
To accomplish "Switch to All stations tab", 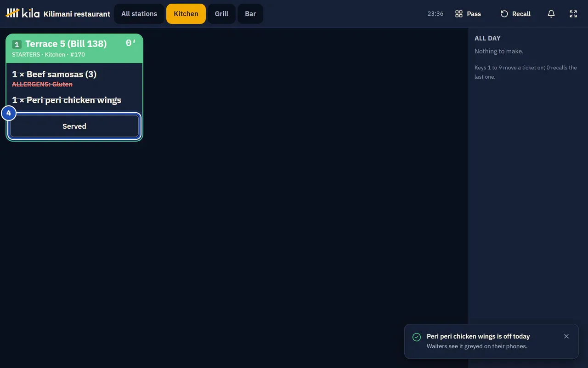I will 139,14.
